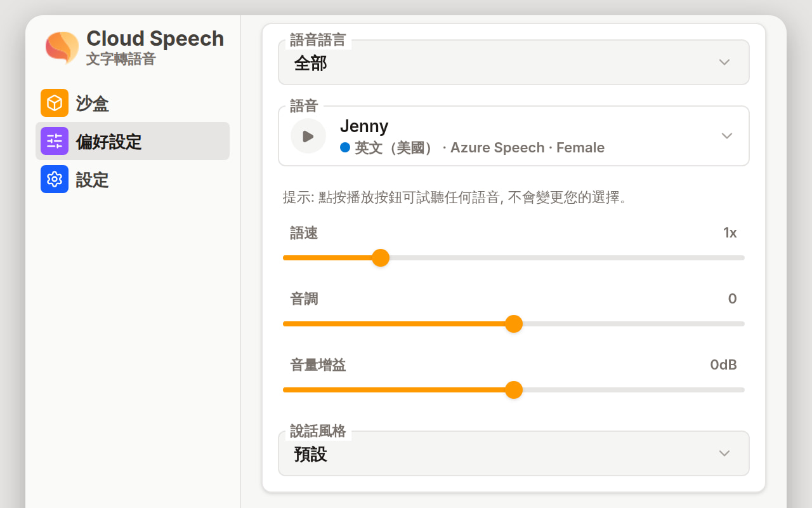Expand the 語音語言 chevron arrow
The image size is (812, 508).
(x=724, y=62)
